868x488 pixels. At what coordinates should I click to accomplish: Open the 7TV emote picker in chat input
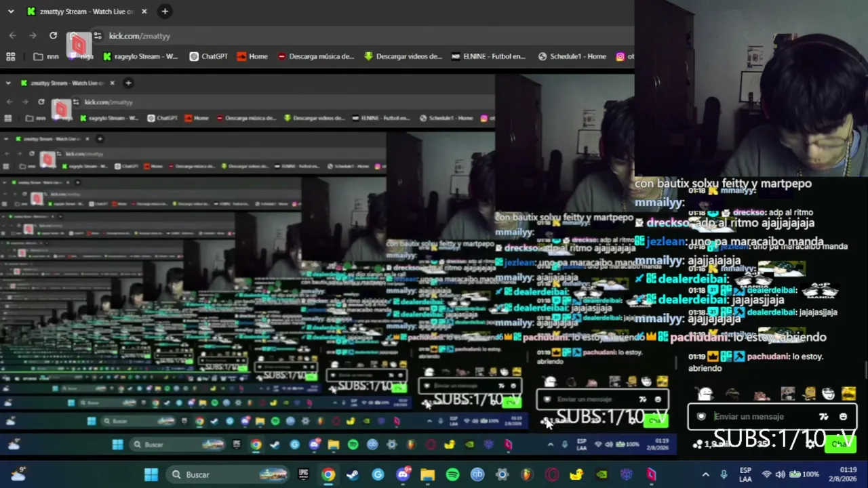pyautogui.click(x=823, y=417)
